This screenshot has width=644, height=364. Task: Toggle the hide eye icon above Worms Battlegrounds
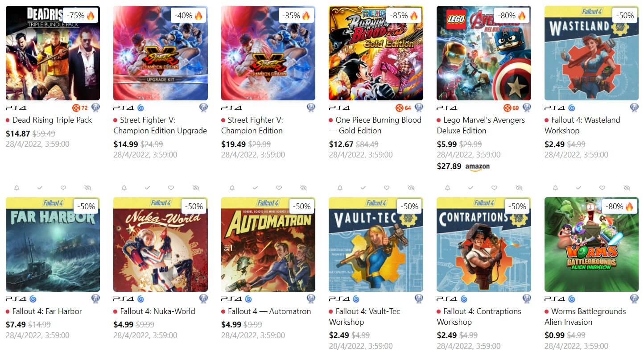[x=627, y=188]
